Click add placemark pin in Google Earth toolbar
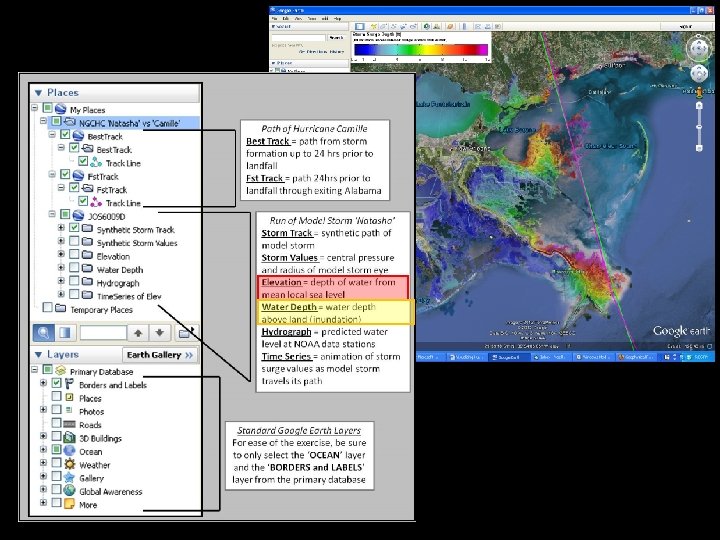This screenshot has width=720, height=540. click(x=374, y=27)
